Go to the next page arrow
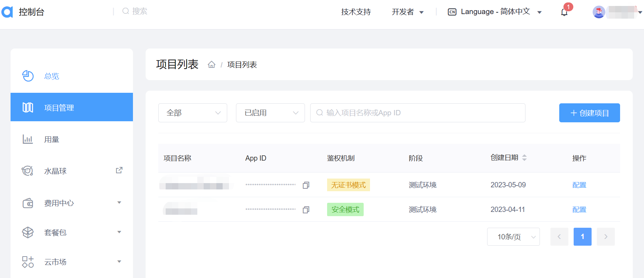644x278 pixels. (606, 237)
